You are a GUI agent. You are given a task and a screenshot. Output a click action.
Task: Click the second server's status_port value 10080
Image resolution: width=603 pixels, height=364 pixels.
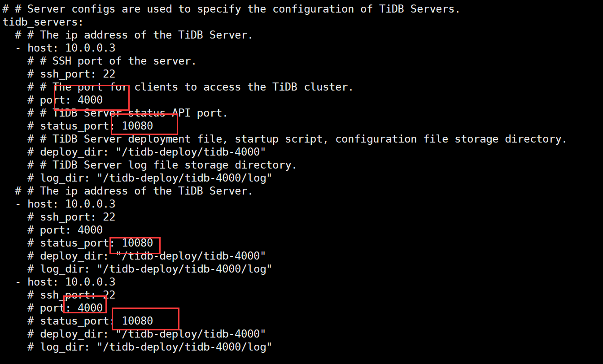point(137,243)
